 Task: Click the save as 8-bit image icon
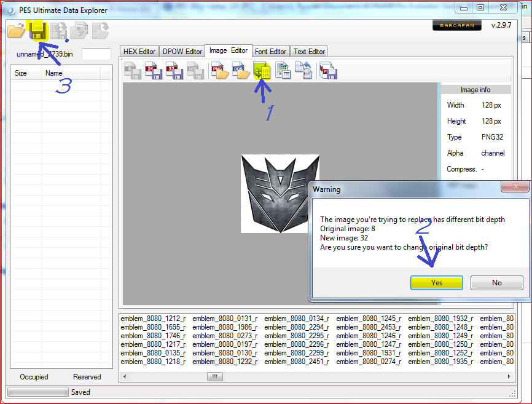point(132,71)
